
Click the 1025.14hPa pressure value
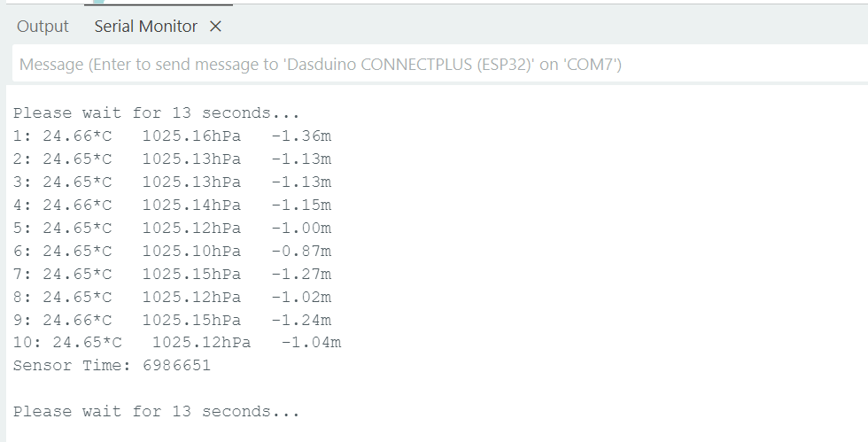tap(191, 205)
